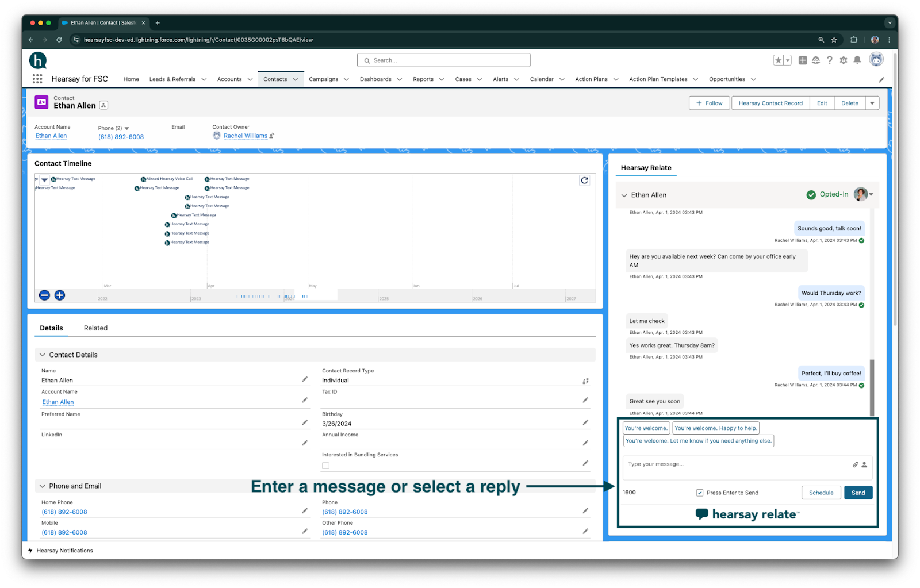The image size is (920, 588).
Task: Collapse Ethan Allen conversation chevron
Action: click(x=624, y=195)
